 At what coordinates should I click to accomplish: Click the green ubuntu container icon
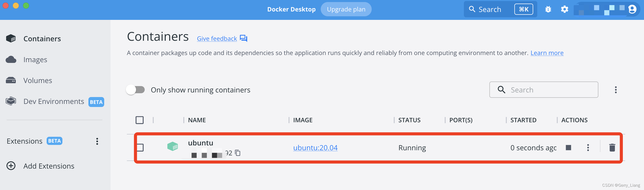tap(172, 146)
